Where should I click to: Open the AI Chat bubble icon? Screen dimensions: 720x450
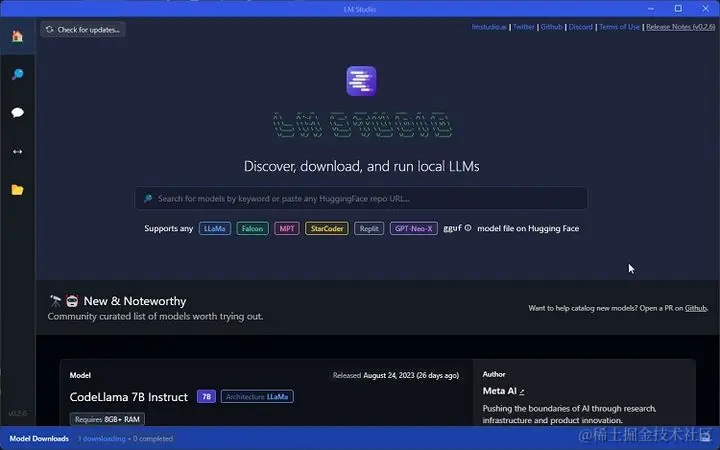coord(17,112)
